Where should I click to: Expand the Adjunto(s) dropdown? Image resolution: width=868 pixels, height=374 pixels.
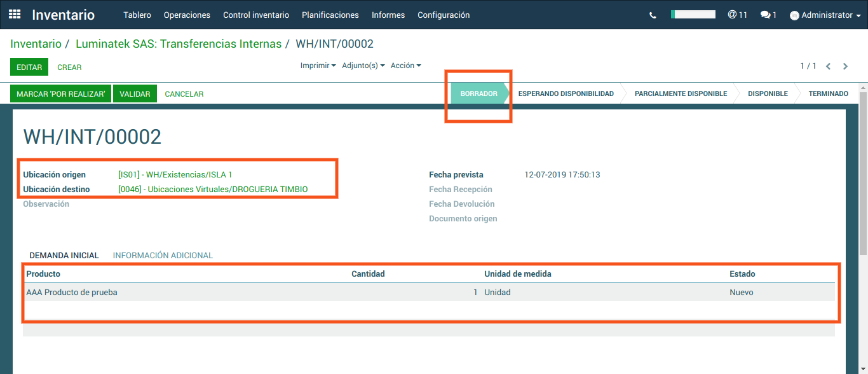point(363,66)
